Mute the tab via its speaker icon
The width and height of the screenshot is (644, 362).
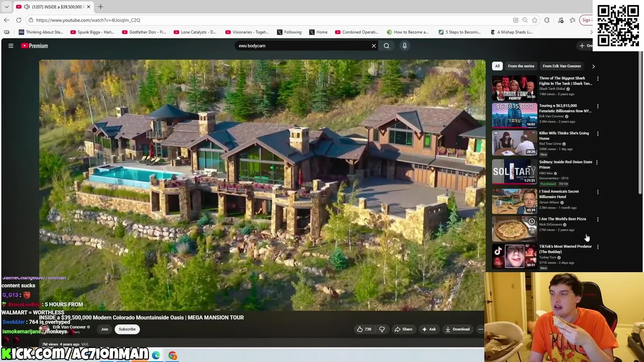27,7
